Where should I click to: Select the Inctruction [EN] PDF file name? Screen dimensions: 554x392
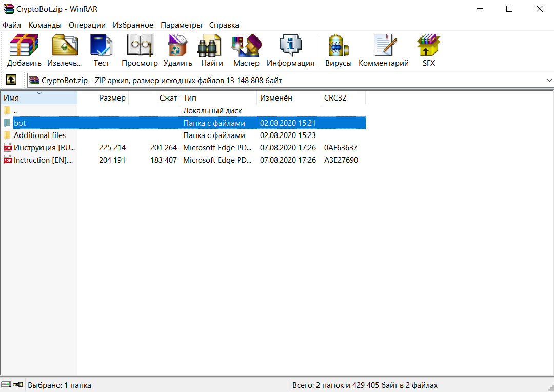tap(44, 160)
